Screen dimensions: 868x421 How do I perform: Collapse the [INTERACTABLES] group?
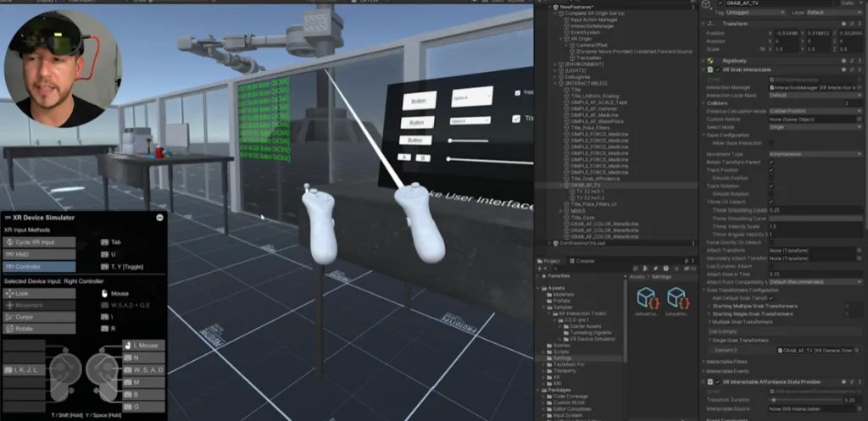coord(556,83)
